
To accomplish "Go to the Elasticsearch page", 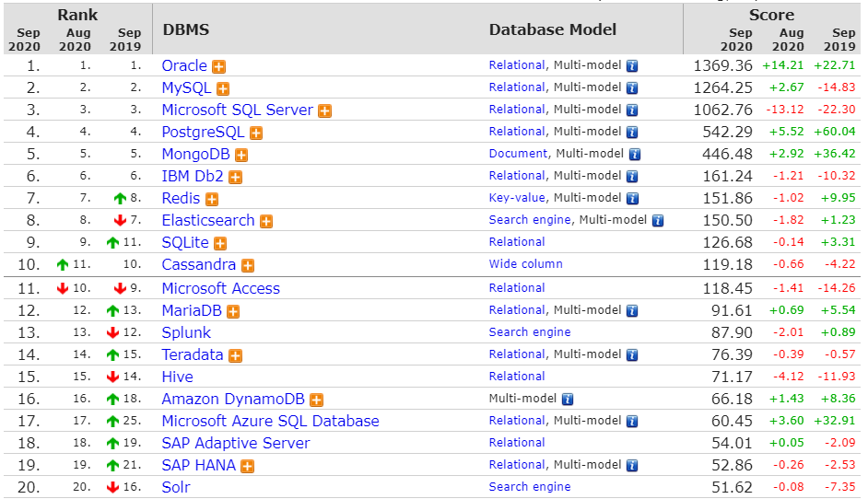I will (x=208, y=221).
